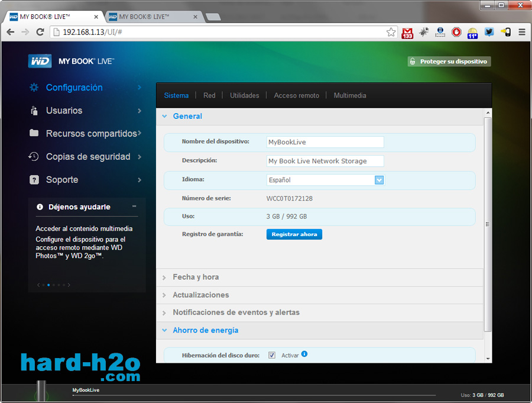532x403 pixels.
Task: Click the Recursos compartidos folder icon
Action: tap(34, 133)
